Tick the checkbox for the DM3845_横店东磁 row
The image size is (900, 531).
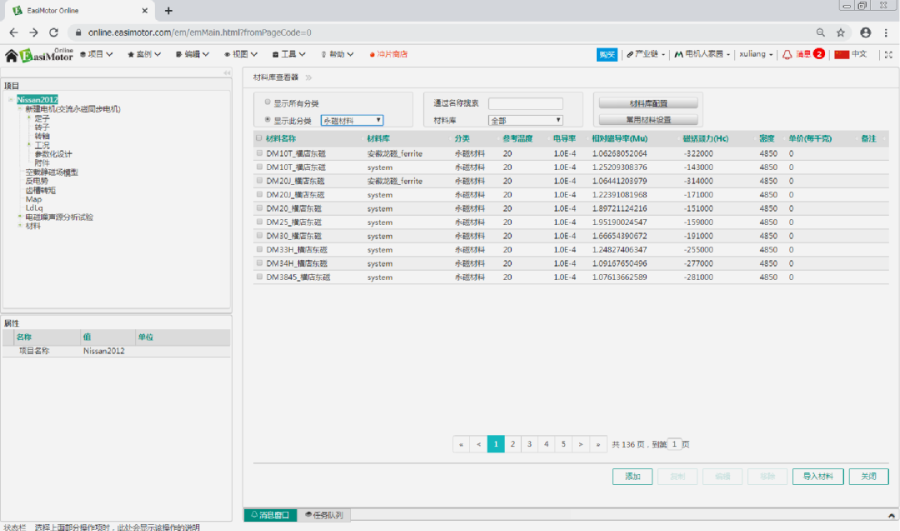point(259,277)
